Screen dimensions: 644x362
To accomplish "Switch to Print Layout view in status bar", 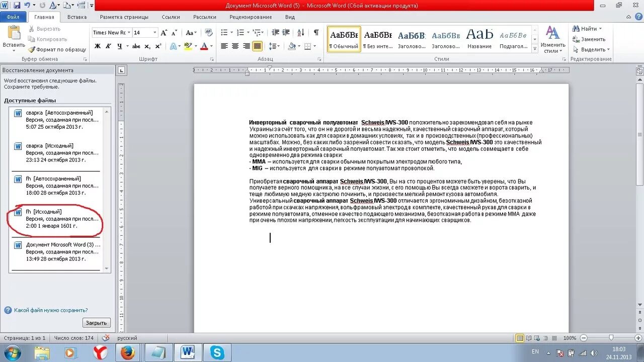I will pyautogui.click(x=520, y=338).
